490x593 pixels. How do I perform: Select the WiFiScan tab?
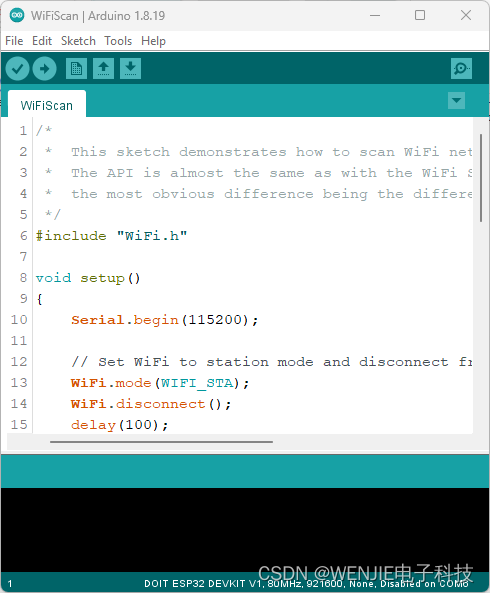point(47,105)
